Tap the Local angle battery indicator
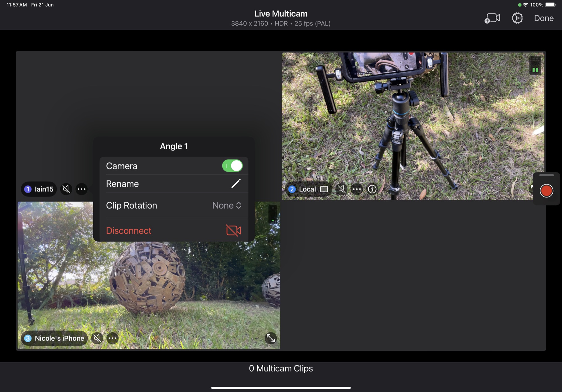 click(x=535, y=65)
